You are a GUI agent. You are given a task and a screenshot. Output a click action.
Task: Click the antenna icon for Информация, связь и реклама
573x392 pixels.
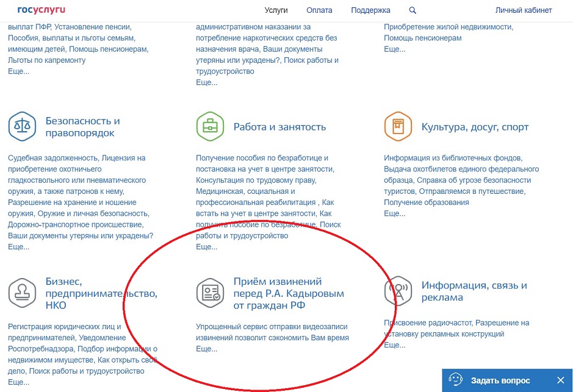coord(398,291)
